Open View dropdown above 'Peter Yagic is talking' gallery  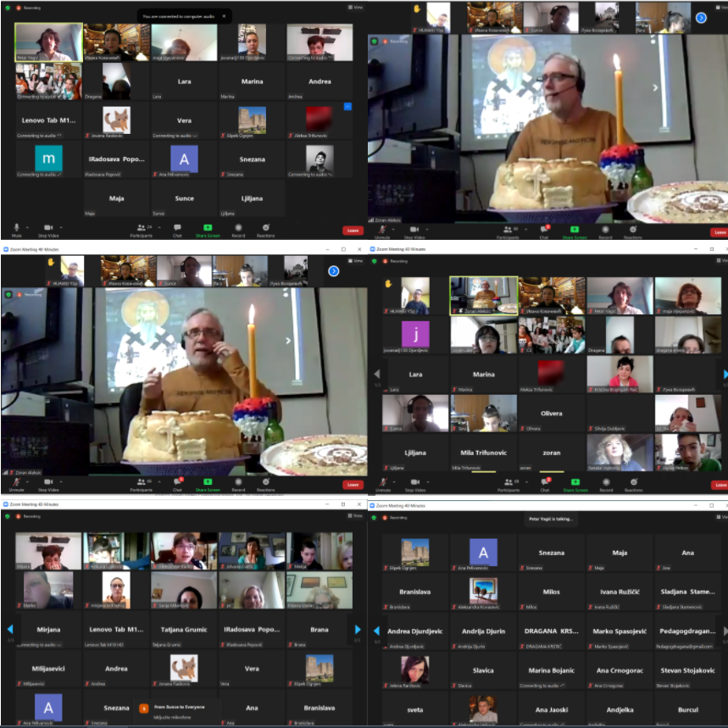coord(720,515)
